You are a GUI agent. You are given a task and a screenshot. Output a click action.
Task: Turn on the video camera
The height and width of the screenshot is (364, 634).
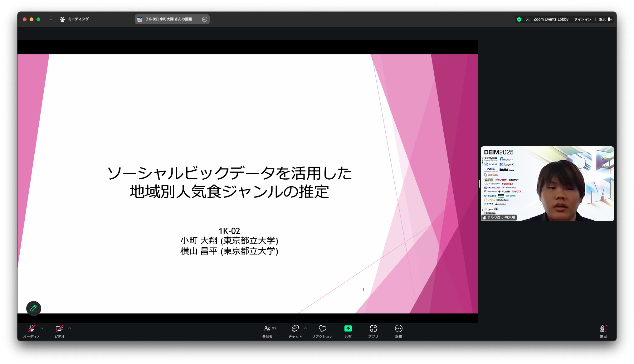pos(59,331)
